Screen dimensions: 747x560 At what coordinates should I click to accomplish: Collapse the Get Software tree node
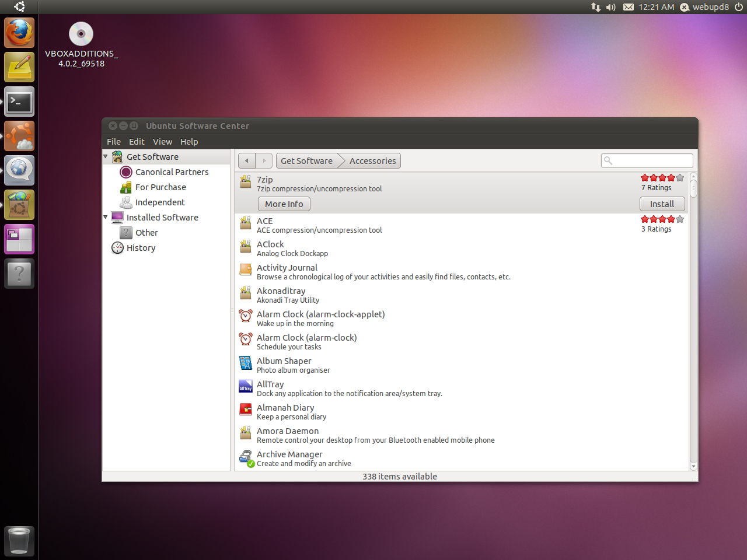(106, 156)
